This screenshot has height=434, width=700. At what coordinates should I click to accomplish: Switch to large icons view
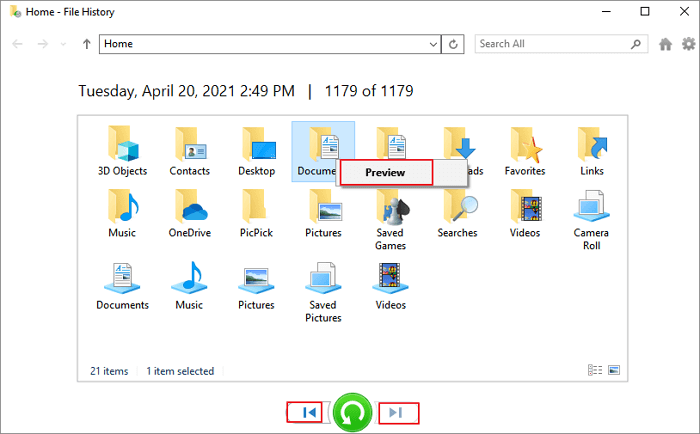point(614,370)
